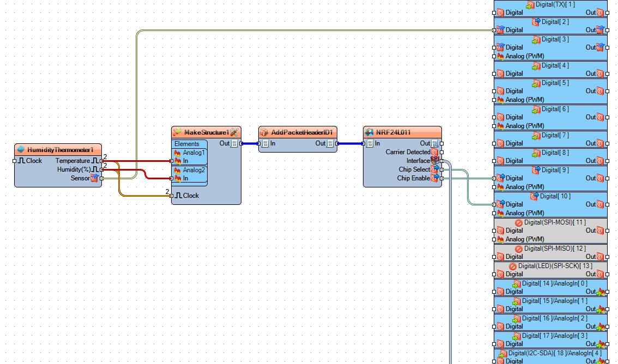Click the Clock input pin of HumidityThermometer1
This screenshot has height=364, width=618.
point(15,161)
